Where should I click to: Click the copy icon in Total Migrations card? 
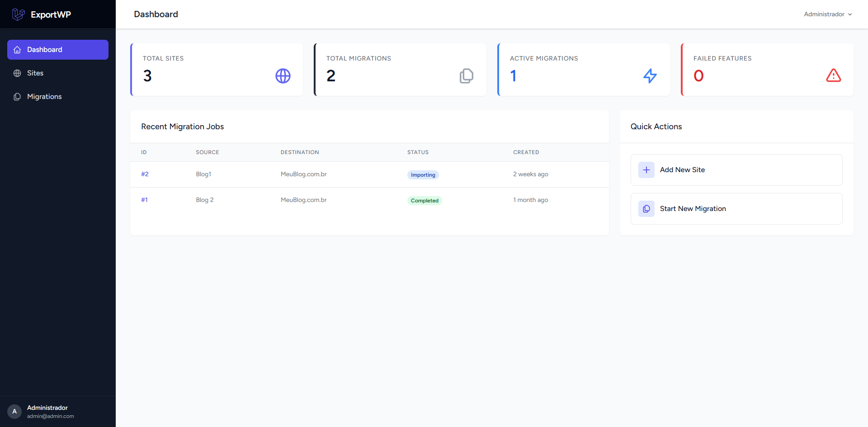(x=467, y=76)
